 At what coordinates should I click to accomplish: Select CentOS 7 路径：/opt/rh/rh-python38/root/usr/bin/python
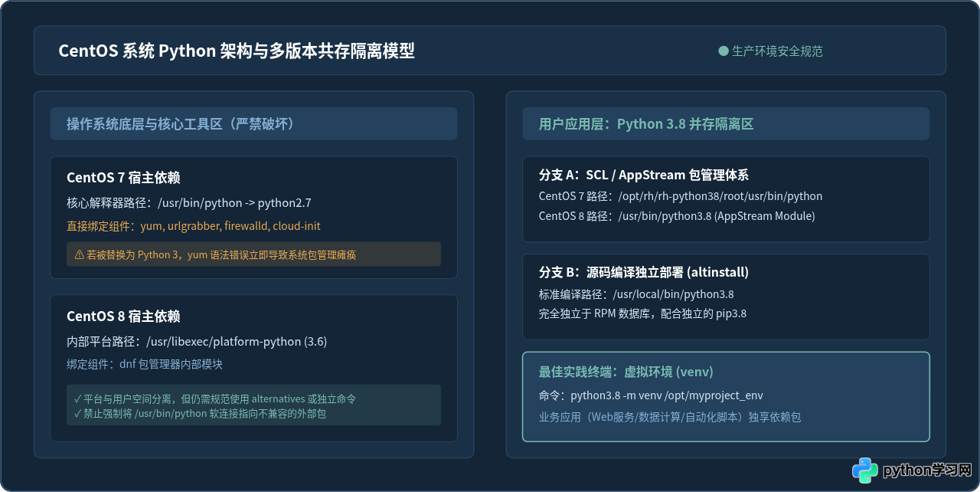(x=681, y=197)
